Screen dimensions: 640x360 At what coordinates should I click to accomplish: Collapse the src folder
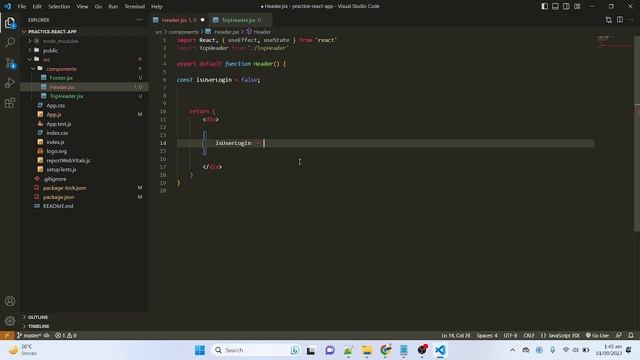coord(46,60)
